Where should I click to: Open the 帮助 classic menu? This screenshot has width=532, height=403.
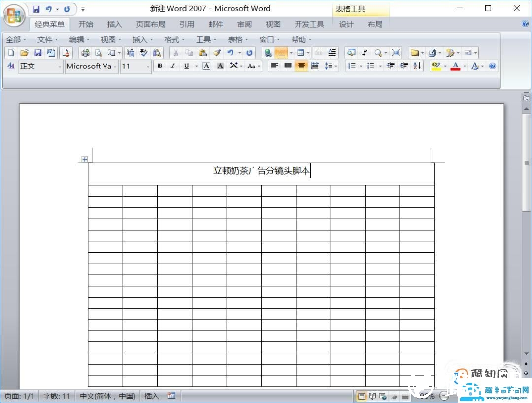(x=301, y=40)
